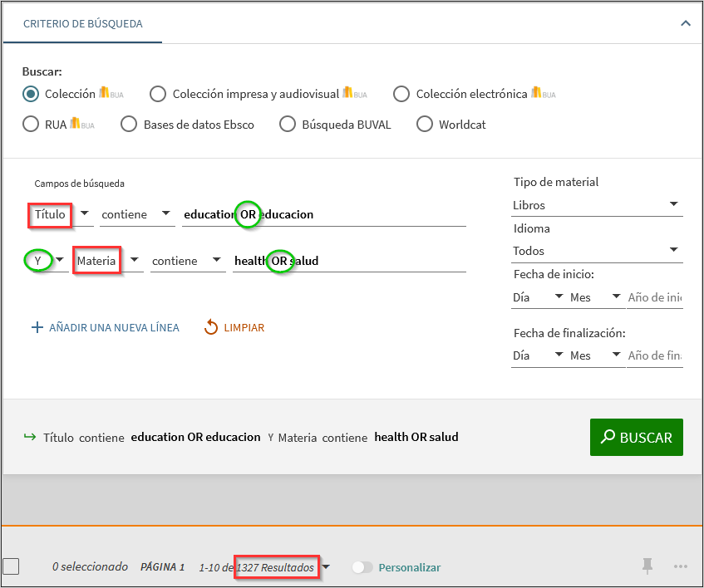Check the select-all results checkbox
Viewport: 704px width, 588px height.
pos(11,566)
